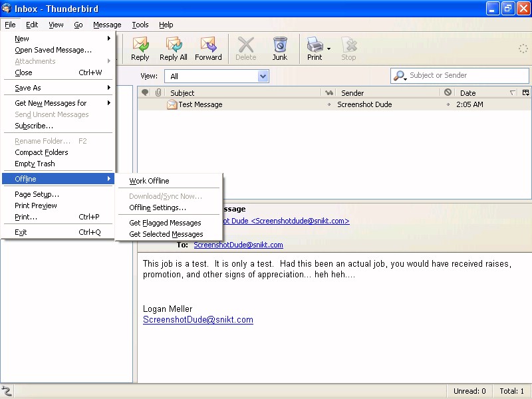Toggle junk status dot of Test Message

click(x=448, y=104)
